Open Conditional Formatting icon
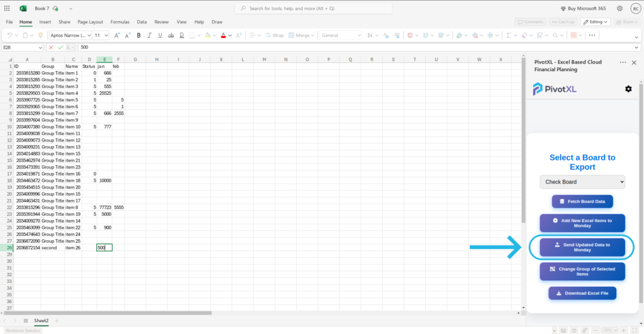 click(410, 35)
